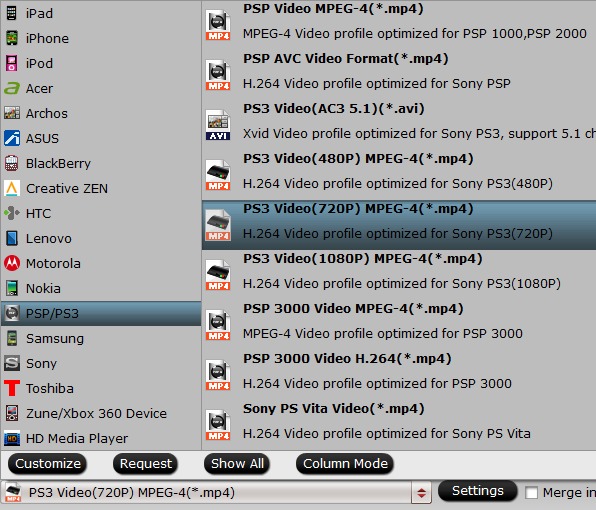
Task: Choose the BlackBerry category
Action: click(x=101, y=163)
